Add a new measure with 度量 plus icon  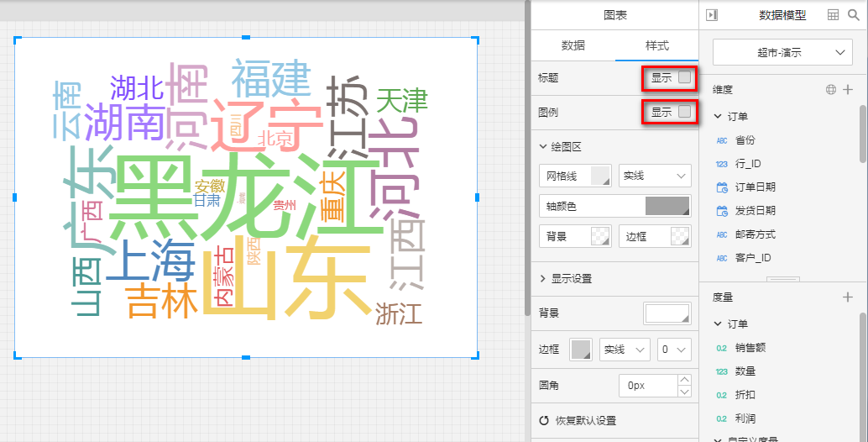(848, 297)
